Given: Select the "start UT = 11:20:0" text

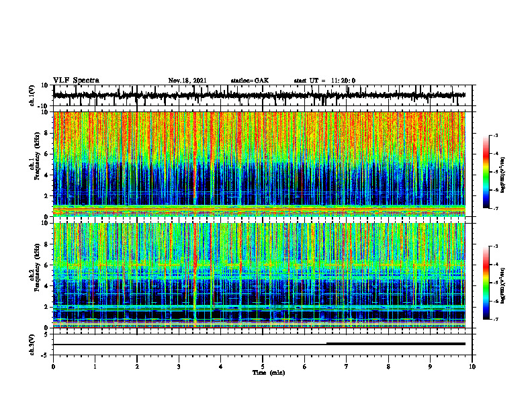Looking at the screenshot, I should coord(324,81).
